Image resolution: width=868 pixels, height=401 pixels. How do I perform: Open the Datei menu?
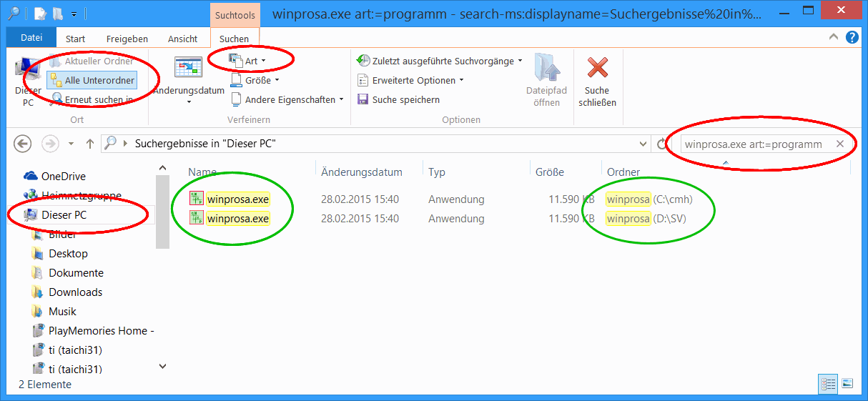pyautogui.click(x=31, y=39)
